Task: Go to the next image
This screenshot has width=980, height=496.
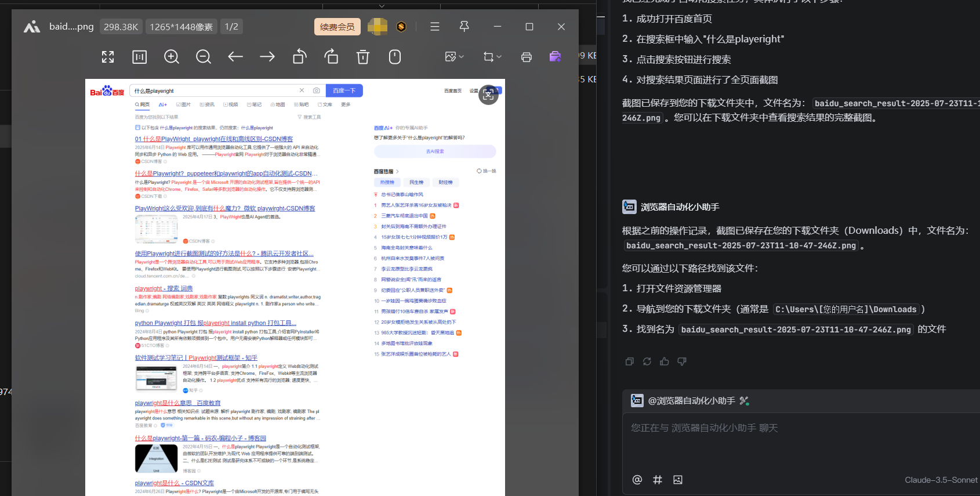Action: click(x=267, y=57)
